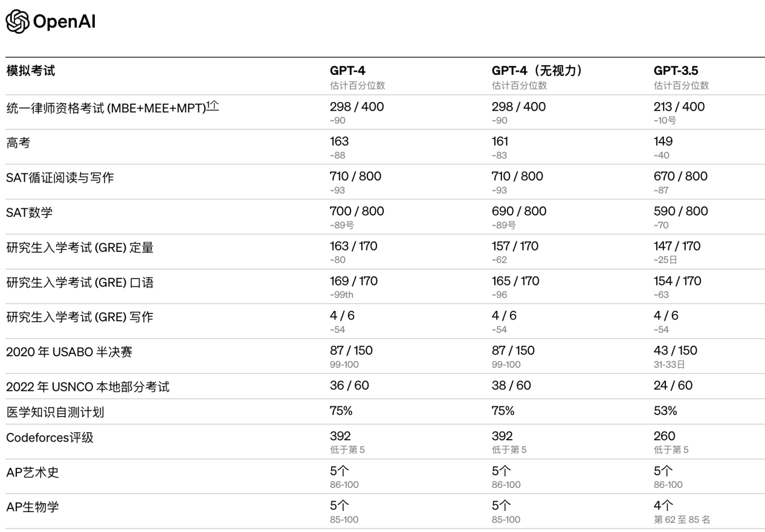Click the 医学知识自测计划 row label
Viewport: 765px width, 532px height.
(x=54, y=412)
